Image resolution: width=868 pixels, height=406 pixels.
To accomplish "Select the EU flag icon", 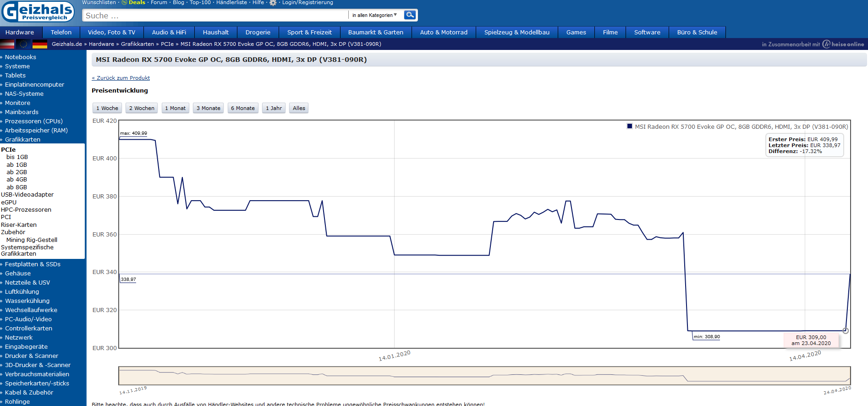I will (x=23, y=44).
